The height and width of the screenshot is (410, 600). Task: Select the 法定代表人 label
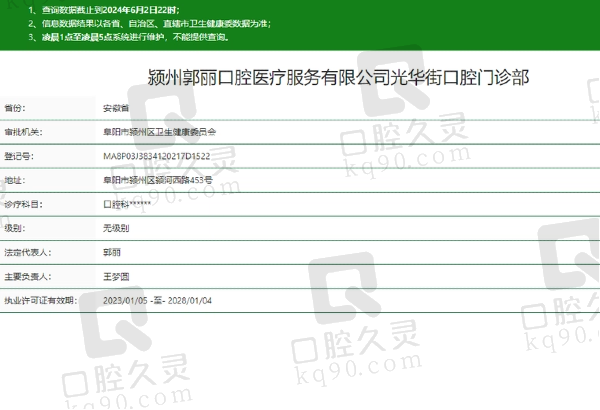click(28, 252)
